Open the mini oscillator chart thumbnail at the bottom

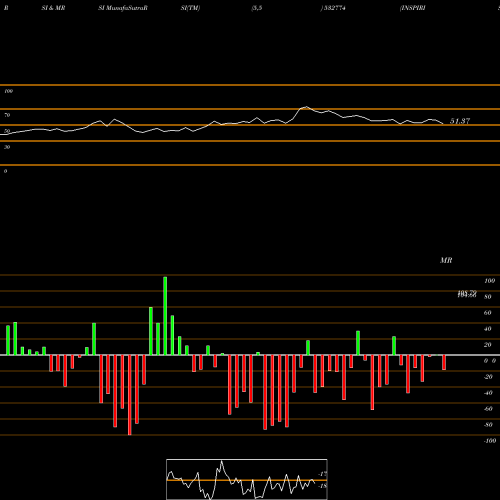[247, 479]
